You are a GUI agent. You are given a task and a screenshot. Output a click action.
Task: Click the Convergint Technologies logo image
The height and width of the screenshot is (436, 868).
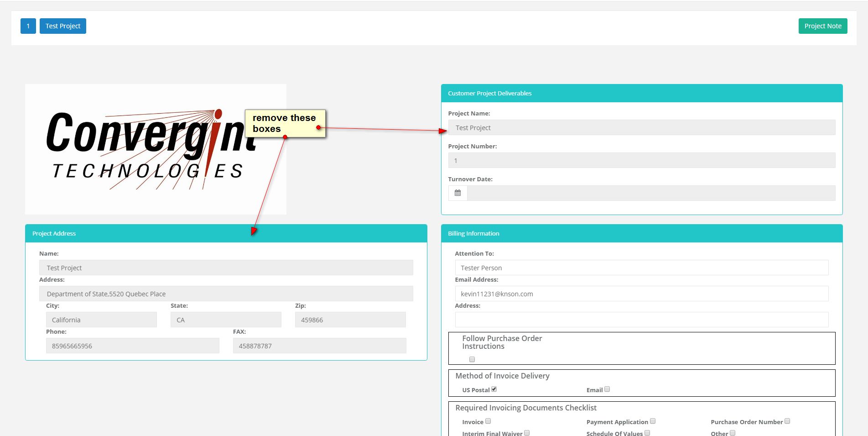(156, 149)
